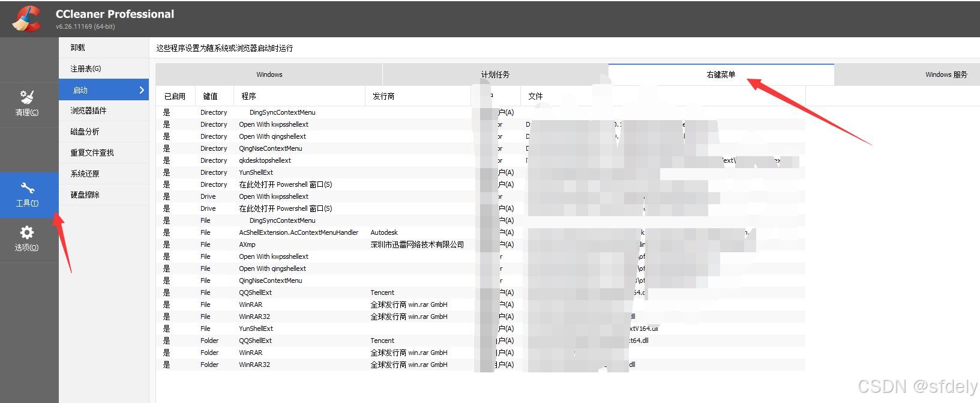Open 磁盘分析 (Disk Analyzer)
The width and height of the screenshot is (980, 403).
[85, 132]
